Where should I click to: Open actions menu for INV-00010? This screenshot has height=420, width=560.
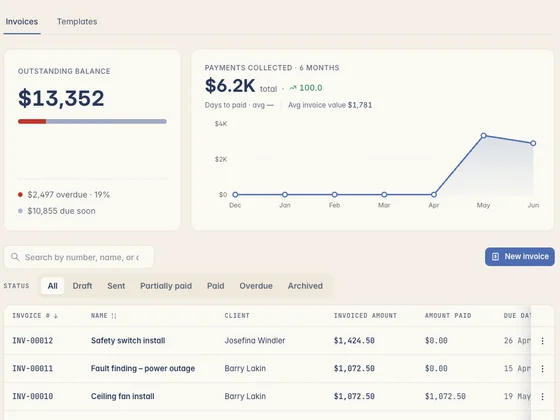542,396
